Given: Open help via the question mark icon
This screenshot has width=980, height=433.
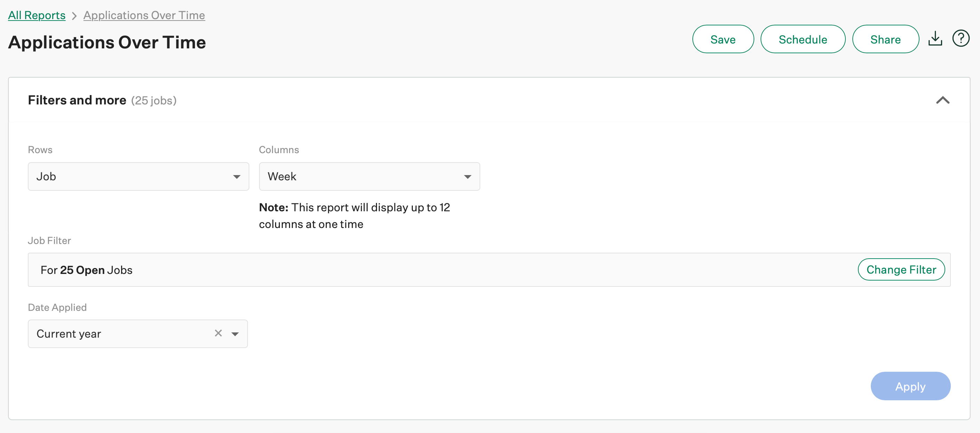Looking at the screenshot, I should (x=961, y=39).
